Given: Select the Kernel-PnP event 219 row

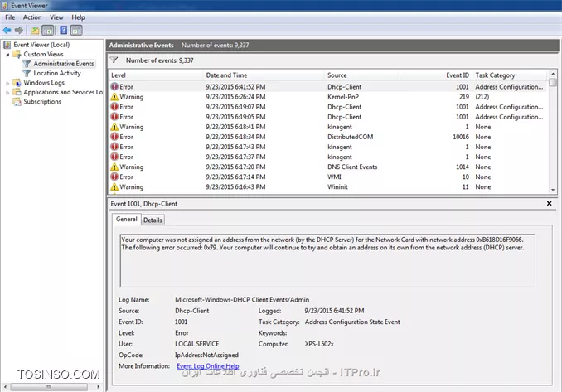Looking at the screenshot, I should [x=328, y=97].
